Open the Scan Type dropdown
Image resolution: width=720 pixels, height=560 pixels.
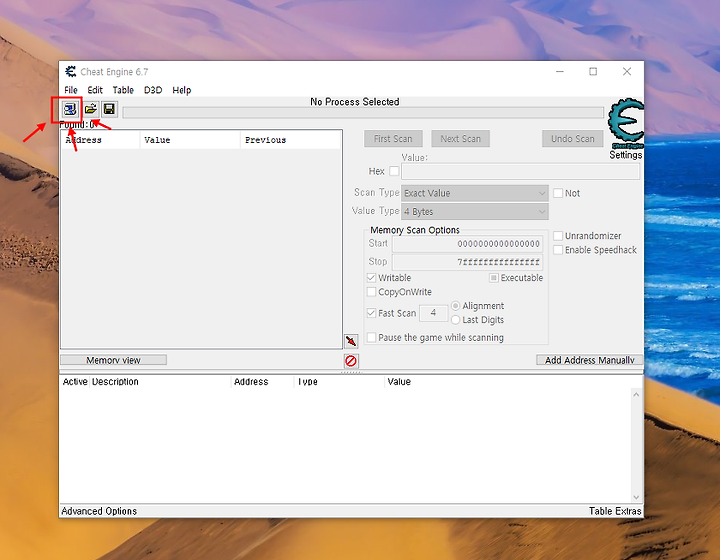pos(475,193)
